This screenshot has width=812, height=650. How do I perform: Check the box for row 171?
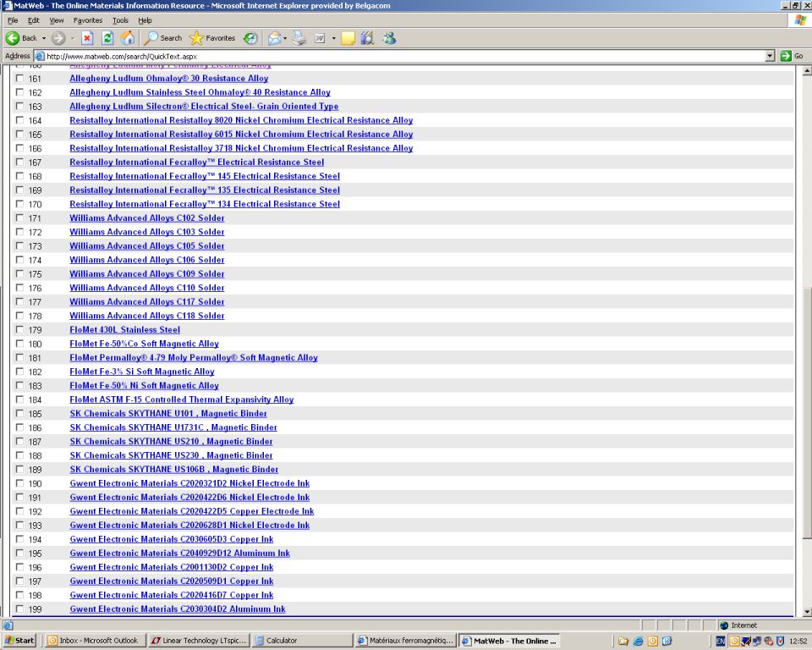19,218
